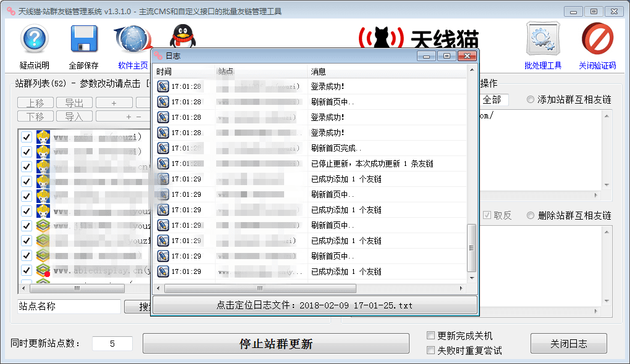Open the 批处理工具 gear icon

[x=543, y=39]
